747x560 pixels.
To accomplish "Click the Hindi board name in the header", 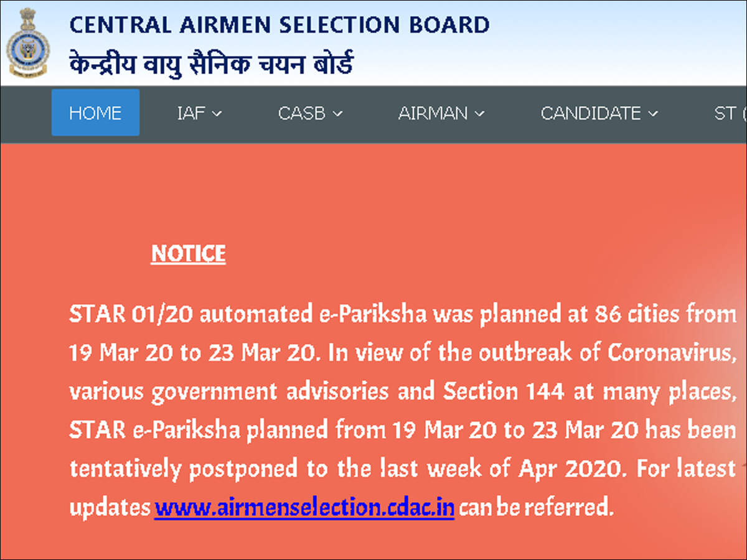I will [x=212, y=61].
